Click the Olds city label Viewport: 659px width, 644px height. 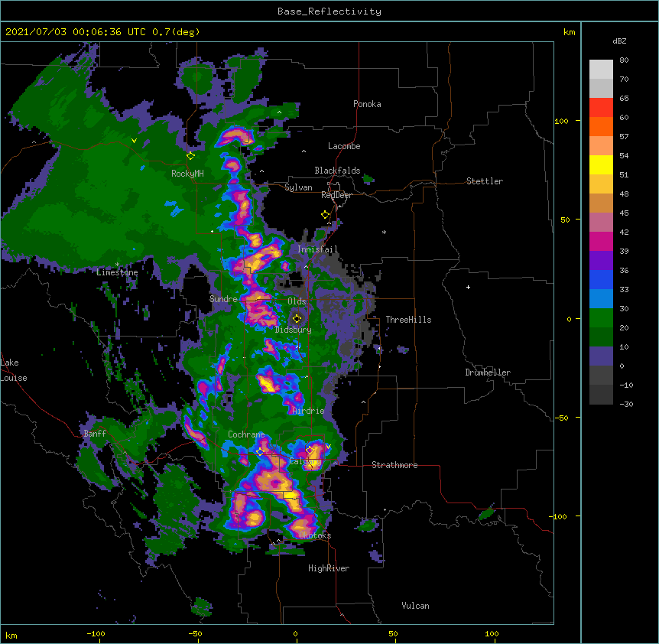(297, 301)
